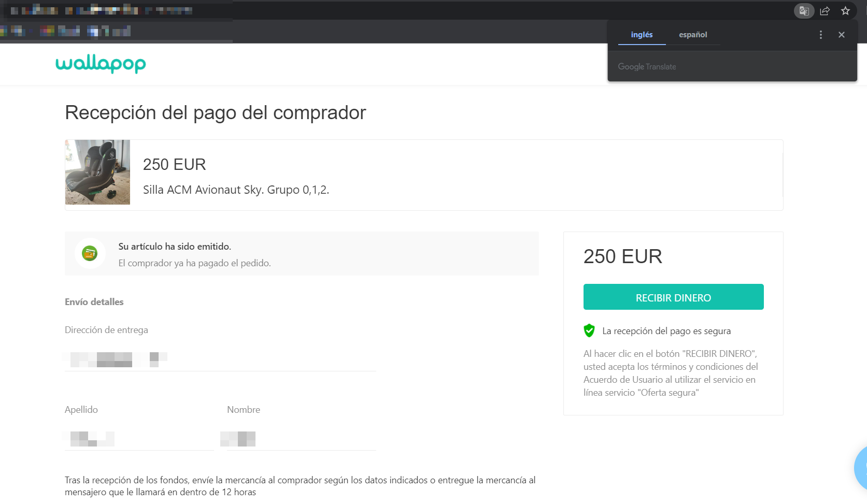Click the Google Translate icon in address bar
867x504 pixels.
(x=804, y=11)
